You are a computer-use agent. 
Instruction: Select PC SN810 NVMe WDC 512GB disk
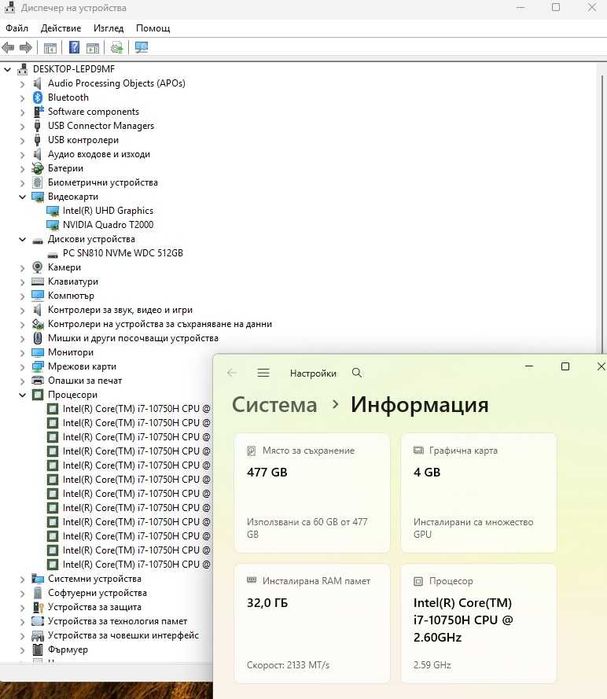coord(123,253)
